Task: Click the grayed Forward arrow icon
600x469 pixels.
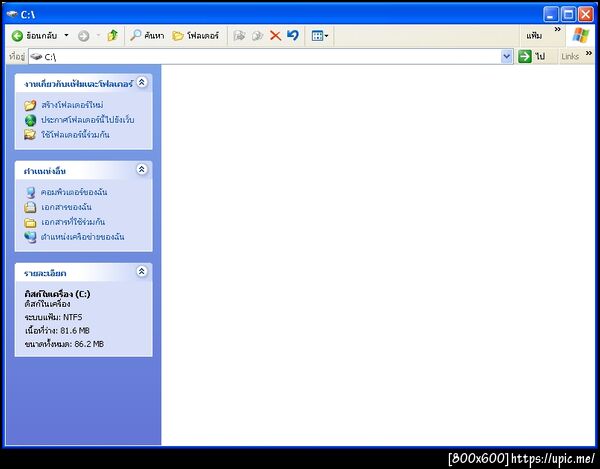Action: [x=83, y=36]
